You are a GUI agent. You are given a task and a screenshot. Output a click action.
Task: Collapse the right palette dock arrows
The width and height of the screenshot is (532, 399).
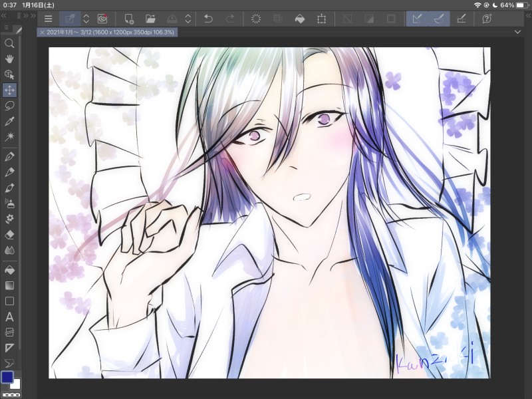click(x=528, y=15)
